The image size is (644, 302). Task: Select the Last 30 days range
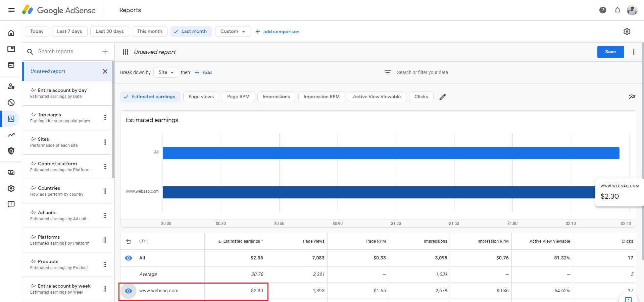(x=110, y=32)
